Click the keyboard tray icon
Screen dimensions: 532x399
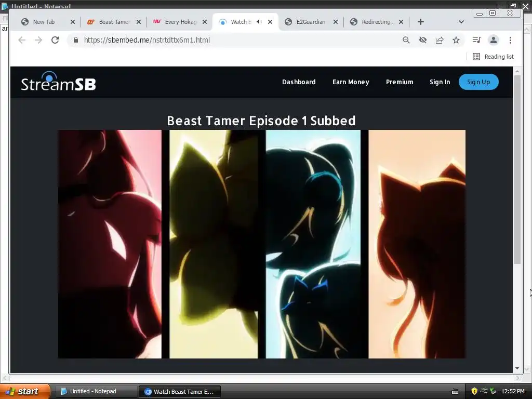455,392
